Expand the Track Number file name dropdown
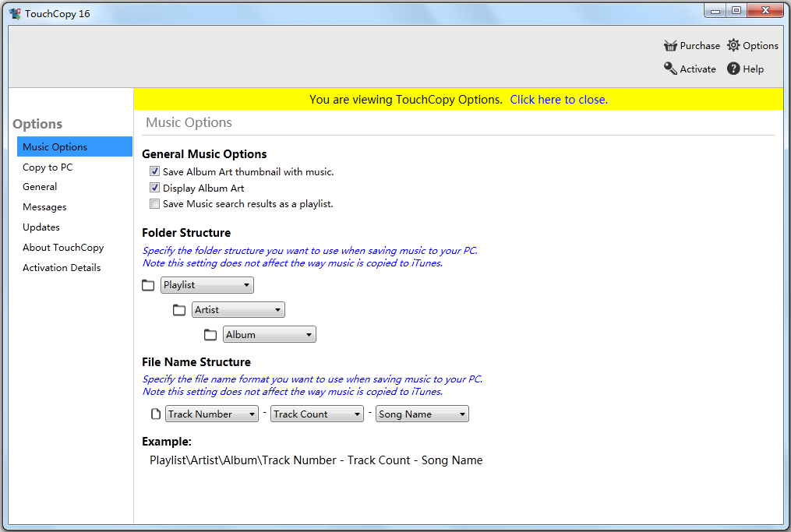This screenshot has height=532, width=791. tap(212, 414)
